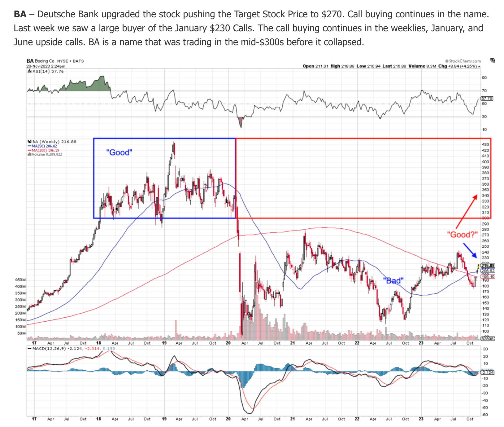Click the 430 price axis label
The image size is (504, 427).
[485, 145]
